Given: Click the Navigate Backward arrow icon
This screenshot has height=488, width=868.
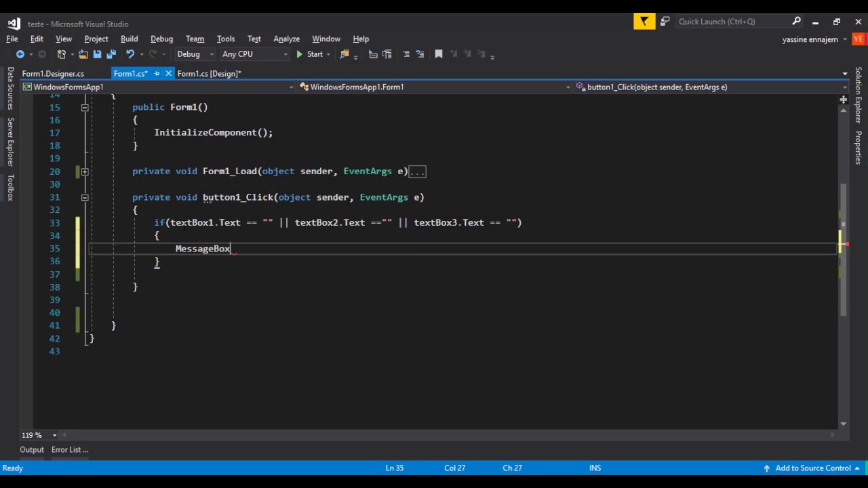Looking at the screenshot, I should pos(20,54).
